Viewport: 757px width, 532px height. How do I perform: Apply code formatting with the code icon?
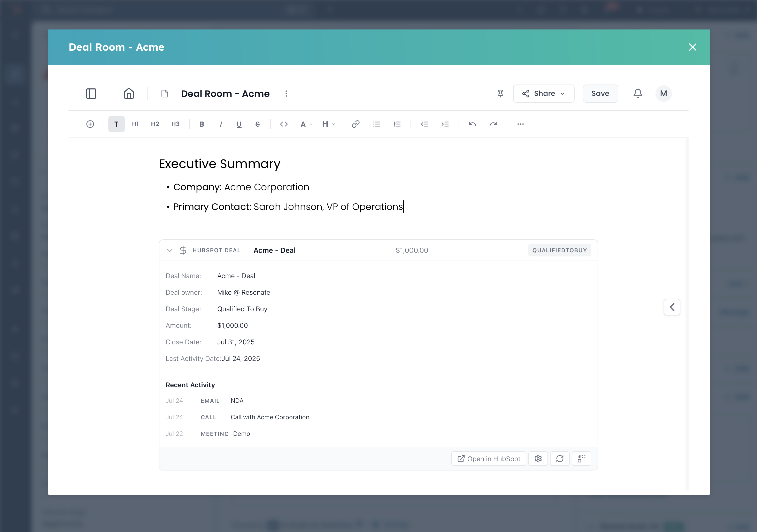pyautogui.click(x=283, y=124)
